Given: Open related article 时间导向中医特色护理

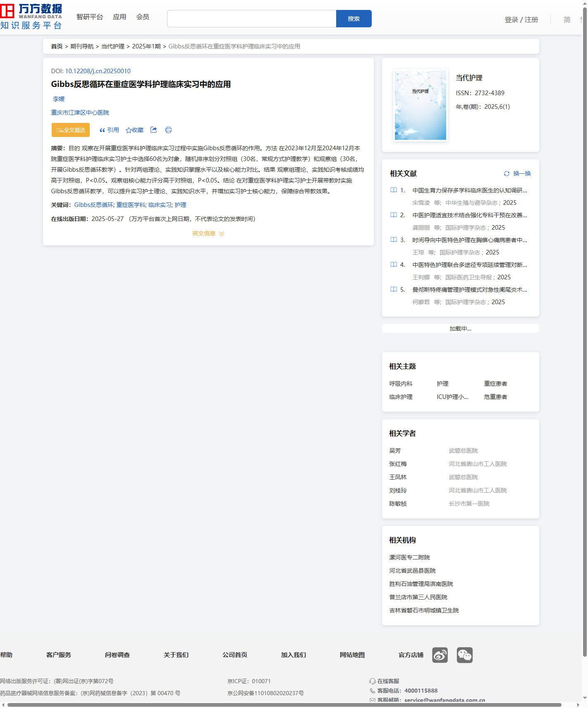Looking at the screenshot, I should coord(470,240).
